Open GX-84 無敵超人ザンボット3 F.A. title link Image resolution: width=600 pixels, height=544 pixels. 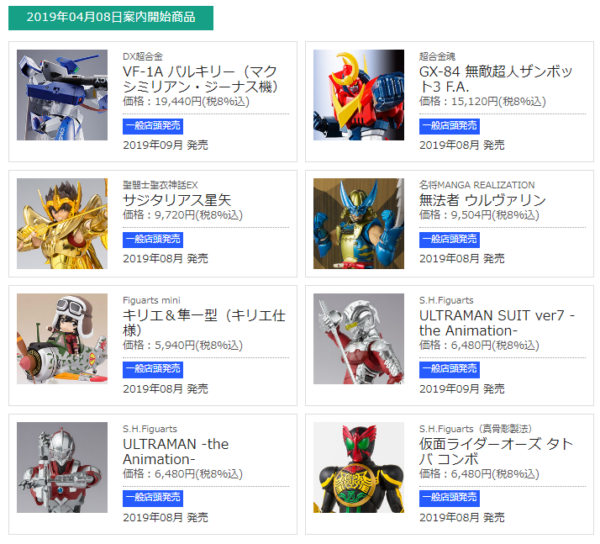(496, 79)
